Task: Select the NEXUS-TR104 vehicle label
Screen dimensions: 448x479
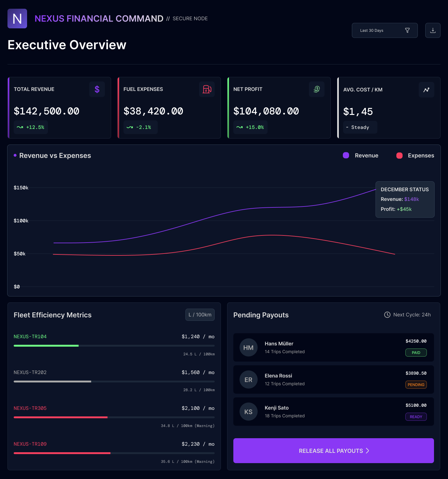Action: point(30,336)
